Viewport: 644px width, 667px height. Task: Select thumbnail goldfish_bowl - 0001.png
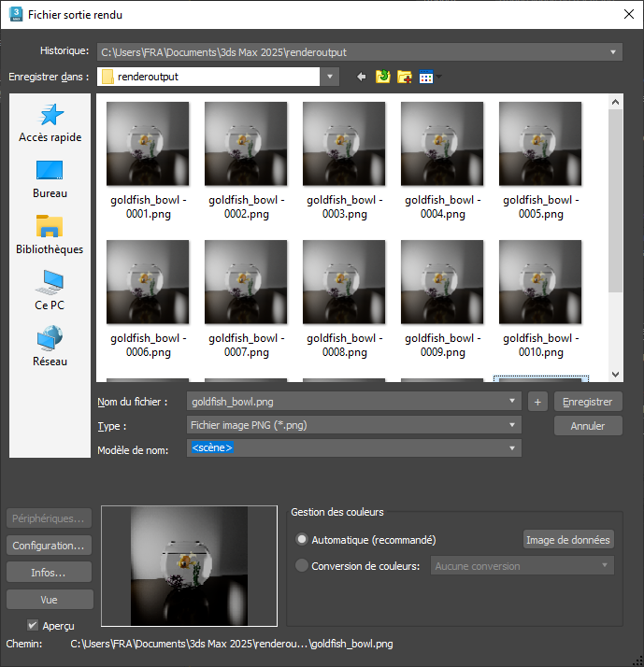[148, 143]
